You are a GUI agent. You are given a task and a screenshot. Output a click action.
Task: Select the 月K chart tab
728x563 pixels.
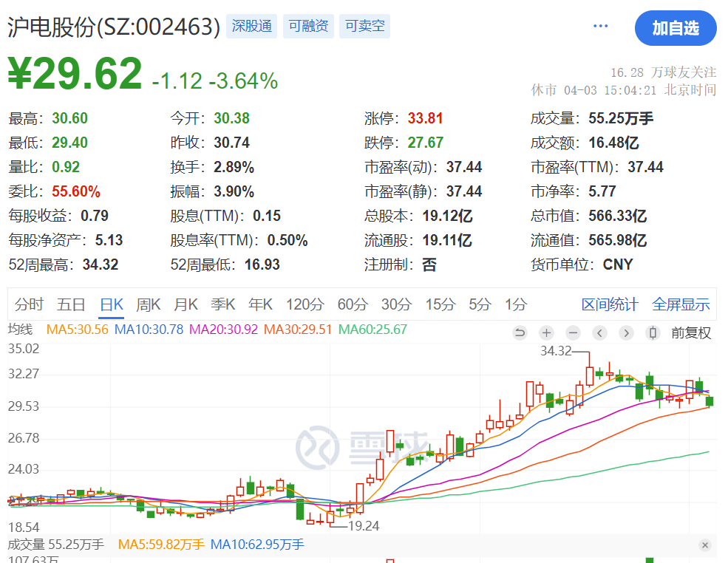[x=186, y=304]
